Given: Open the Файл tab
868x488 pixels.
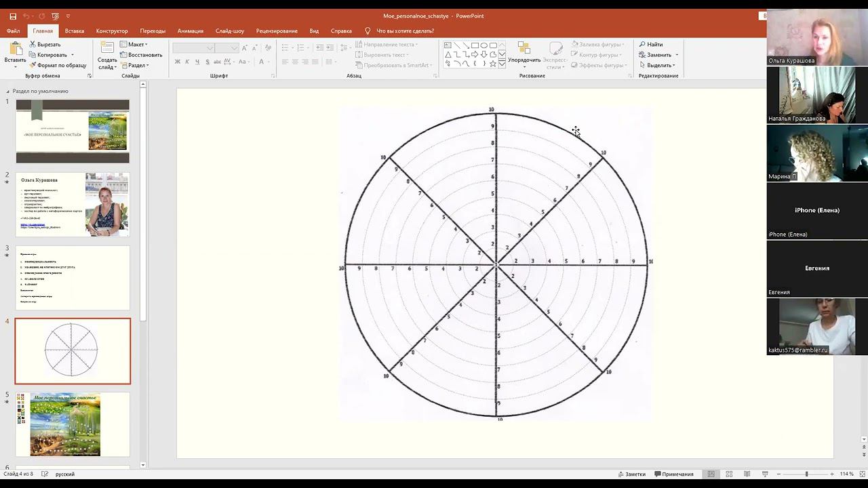Looking at the screenshot, I should [x=13, y=30].
